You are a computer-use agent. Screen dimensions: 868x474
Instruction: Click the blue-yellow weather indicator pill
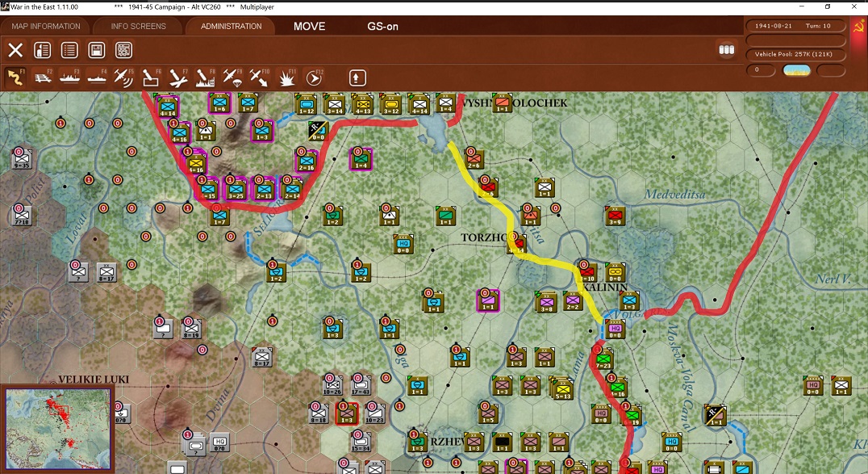click(796, 70)
